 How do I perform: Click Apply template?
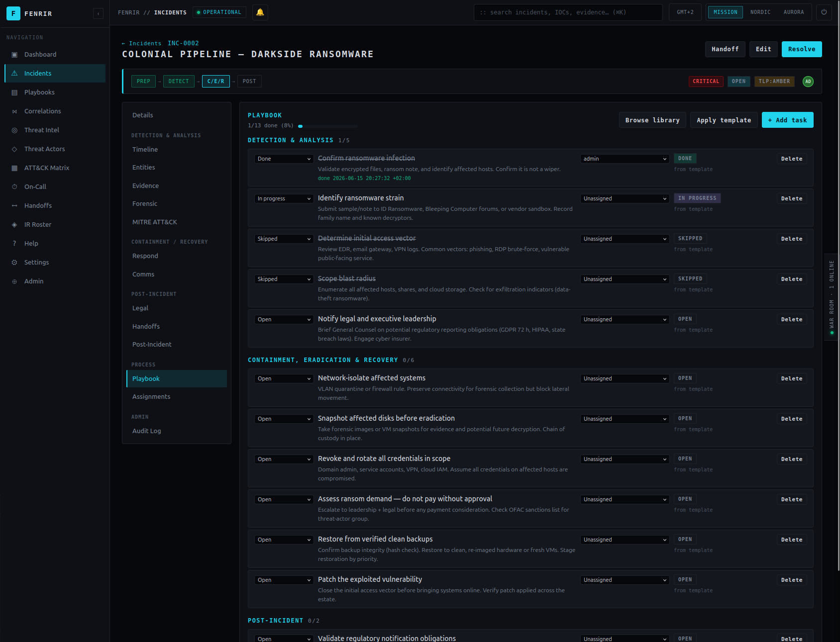[724, 120]
